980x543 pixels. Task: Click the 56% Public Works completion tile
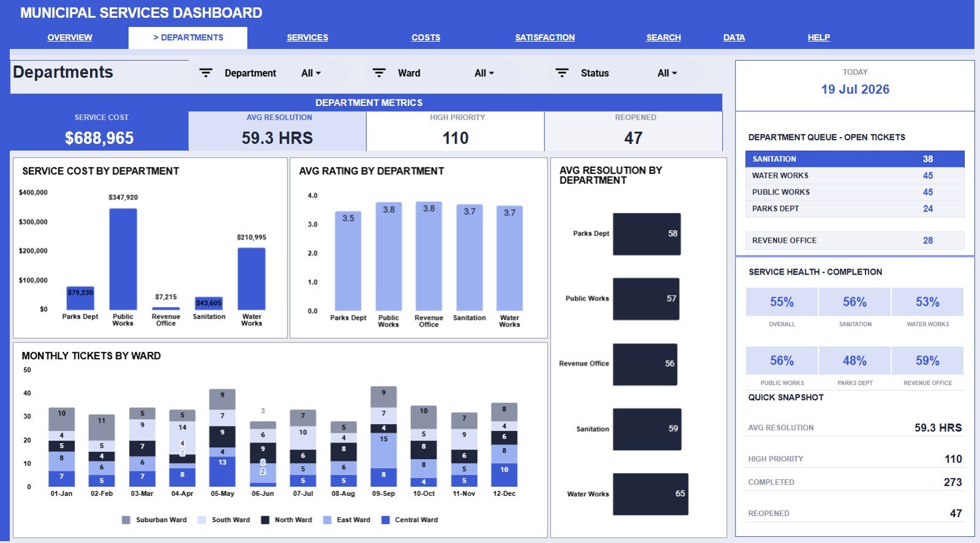[782, 360]
